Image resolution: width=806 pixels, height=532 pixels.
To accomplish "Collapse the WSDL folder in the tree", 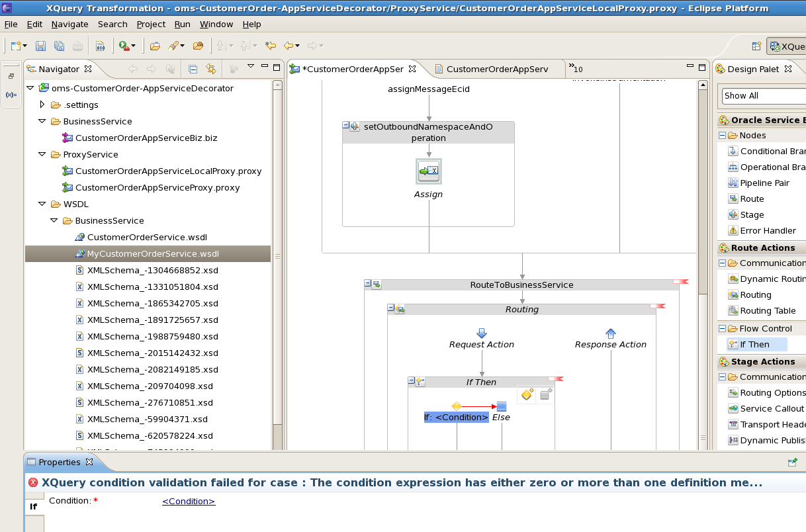I will pyautogui.click(x=42, y=204).
